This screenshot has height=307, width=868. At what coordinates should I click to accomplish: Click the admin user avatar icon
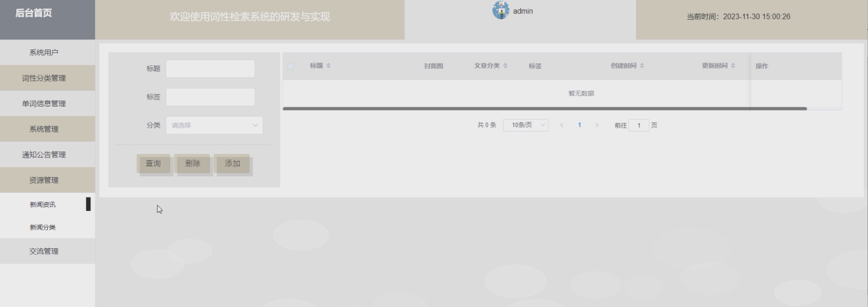pyautogui.click(x=501, y=11)
